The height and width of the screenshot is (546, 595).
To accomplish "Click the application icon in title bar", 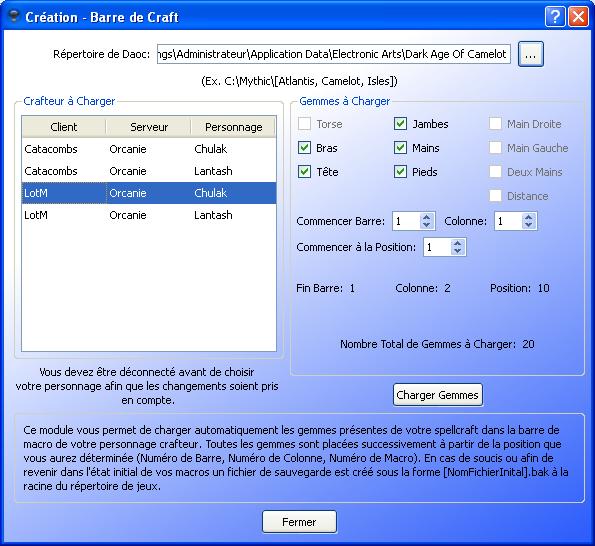I will pos(14,16).
